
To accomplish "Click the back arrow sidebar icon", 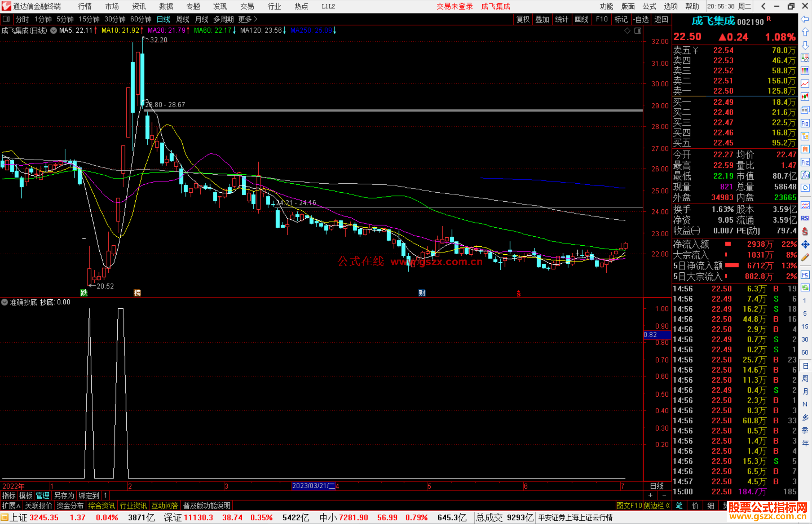I will pyautogui.click(x=805, y=19).
